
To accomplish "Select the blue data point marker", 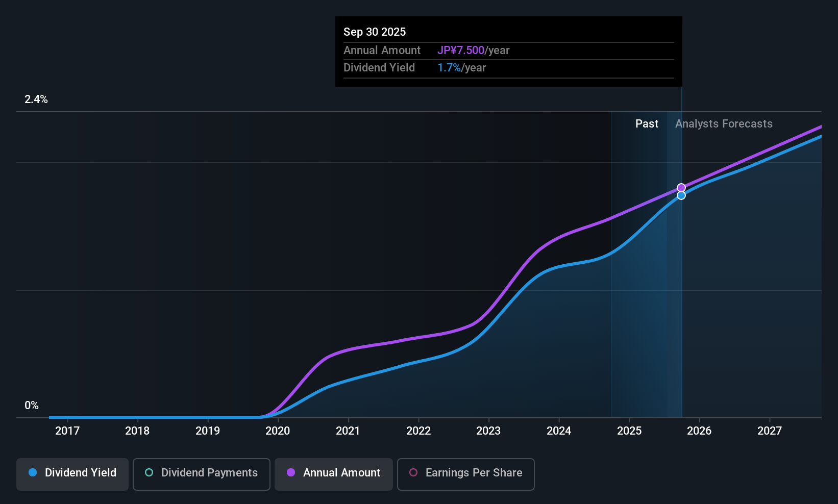I will (x=681, y=195).
